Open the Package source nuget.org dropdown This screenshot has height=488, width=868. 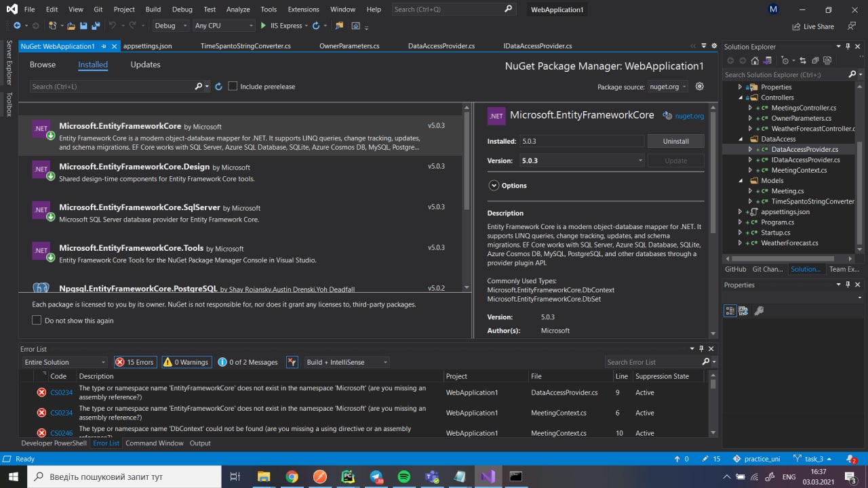668,87
